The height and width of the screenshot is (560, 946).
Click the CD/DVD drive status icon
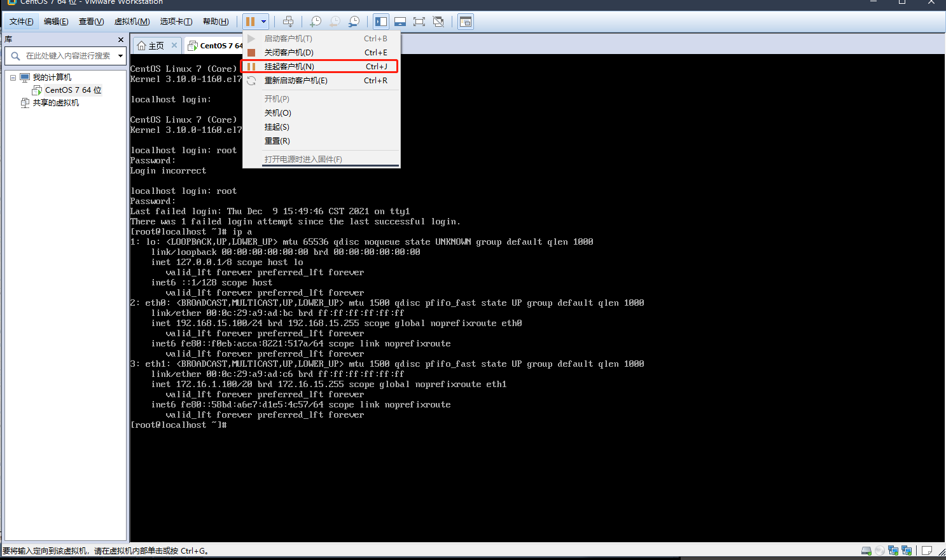[880, 550]
